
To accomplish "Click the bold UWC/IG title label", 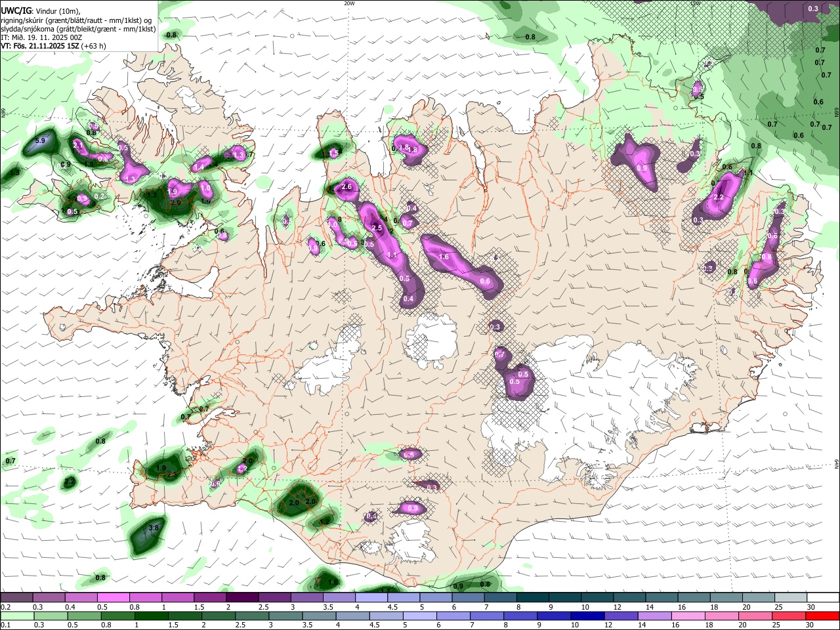I will pos(15,10).
